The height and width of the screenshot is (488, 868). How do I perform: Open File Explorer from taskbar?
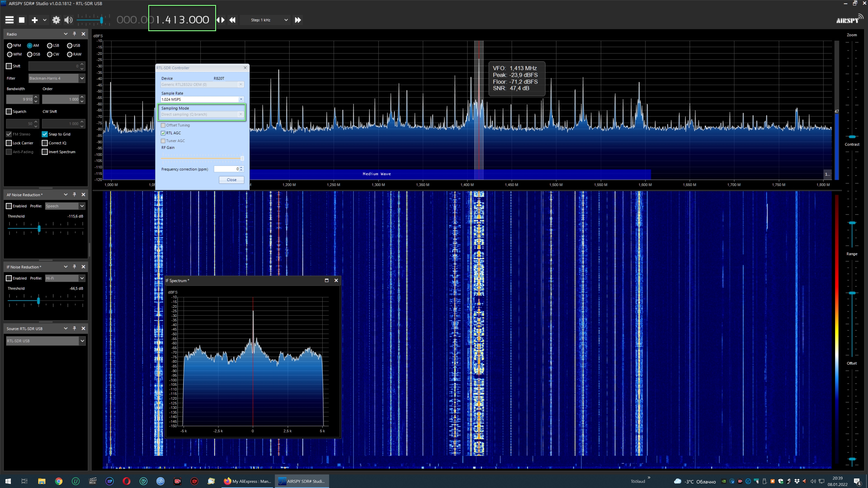(42, 481)
